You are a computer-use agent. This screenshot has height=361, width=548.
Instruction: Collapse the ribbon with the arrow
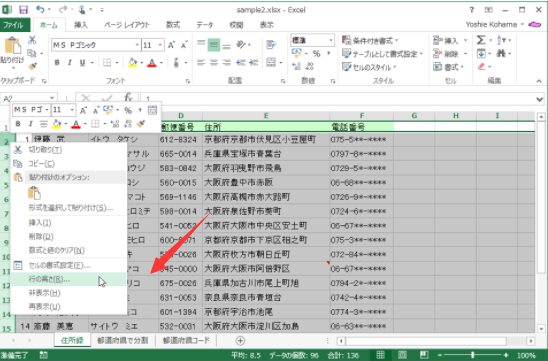[x=539, y=81]
